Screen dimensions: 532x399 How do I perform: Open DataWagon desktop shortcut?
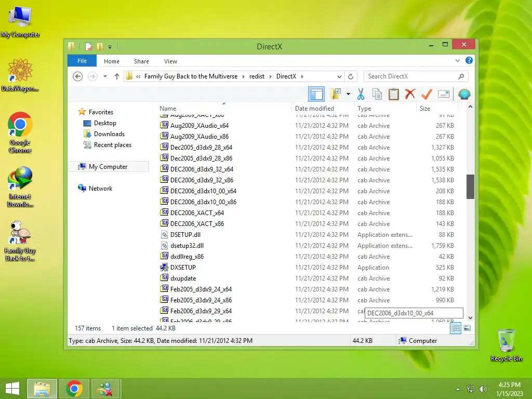click(x=20, y=75)
